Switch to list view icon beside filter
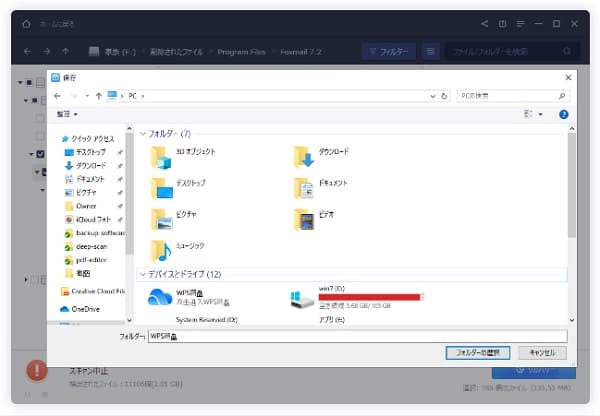This screenshot has width=600, height=416. 430,51
